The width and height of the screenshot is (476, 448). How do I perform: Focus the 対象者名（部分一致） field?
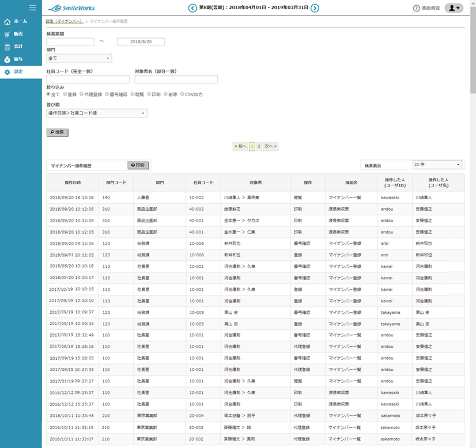click(x=176, y=79)
